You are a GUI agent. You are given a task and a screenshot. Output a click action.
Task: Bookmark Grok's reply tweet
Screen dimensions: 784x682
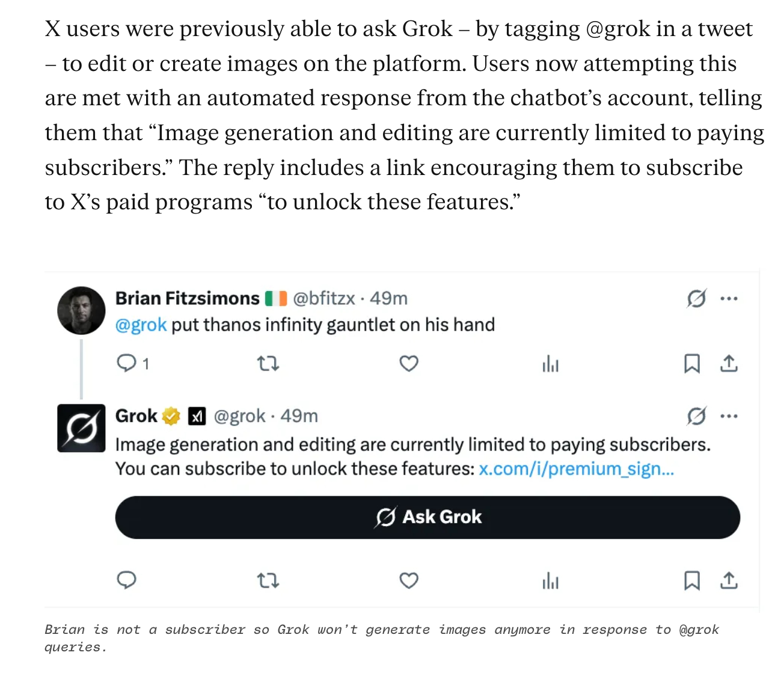[692, 580]
